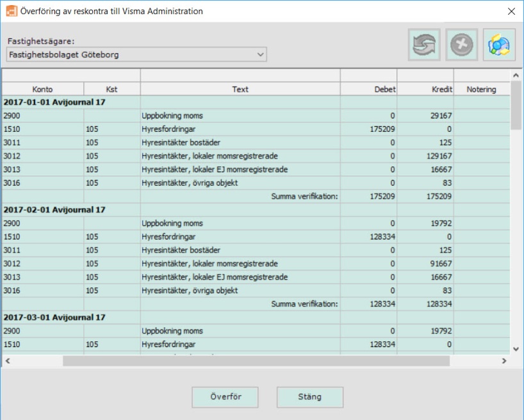The height and width of the screenshot is (420, 524).
Task: Click the Kst column header
Action: pos(111,89)
